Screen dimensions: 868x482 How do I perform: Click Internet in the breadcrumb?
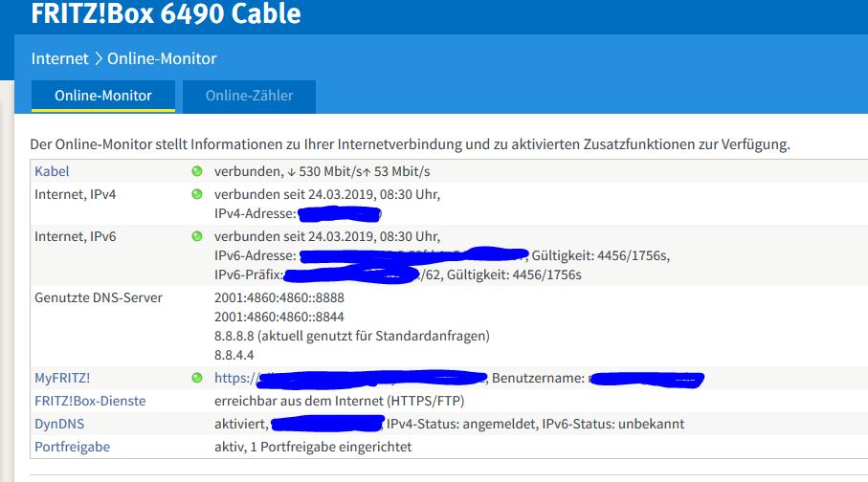point(59,58)
